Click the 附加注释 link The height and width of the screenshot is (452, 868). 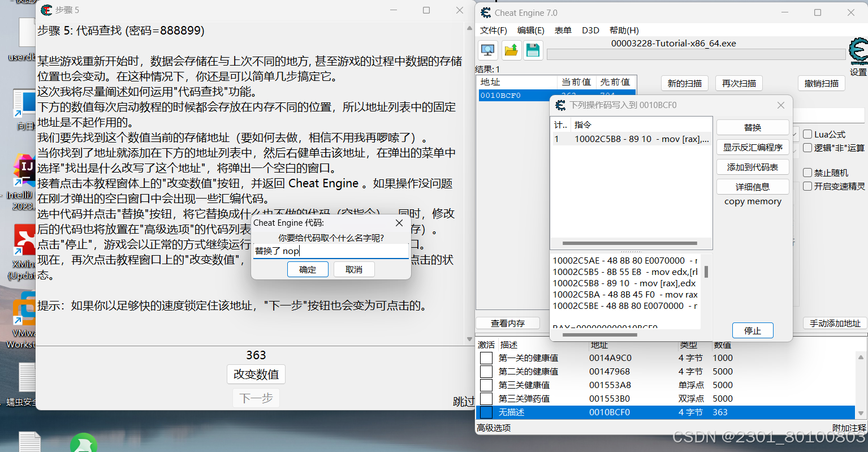(x=849, y=428)
